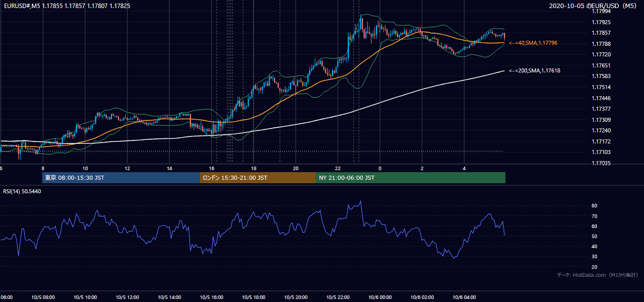Viewport: 644px width, 302px height.
Task: Click price axis value 1.17788
Action: [x=601, y=44]
